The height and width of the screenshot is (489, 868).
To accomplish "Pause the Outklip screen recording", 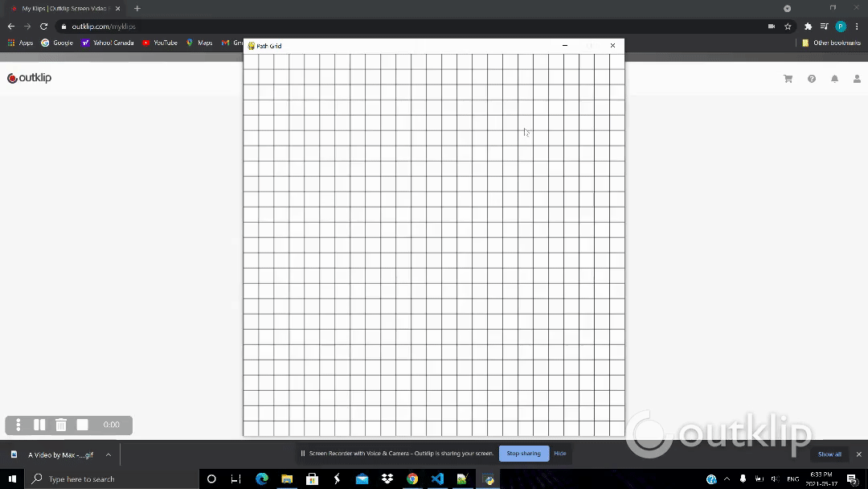I will coord(39,425).
